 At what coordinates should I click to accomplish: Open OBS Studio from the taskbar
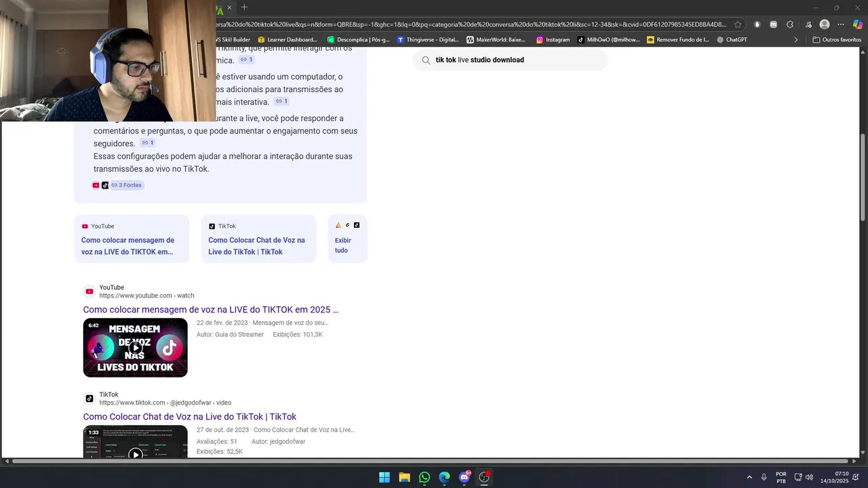click(x=484, y=477)
